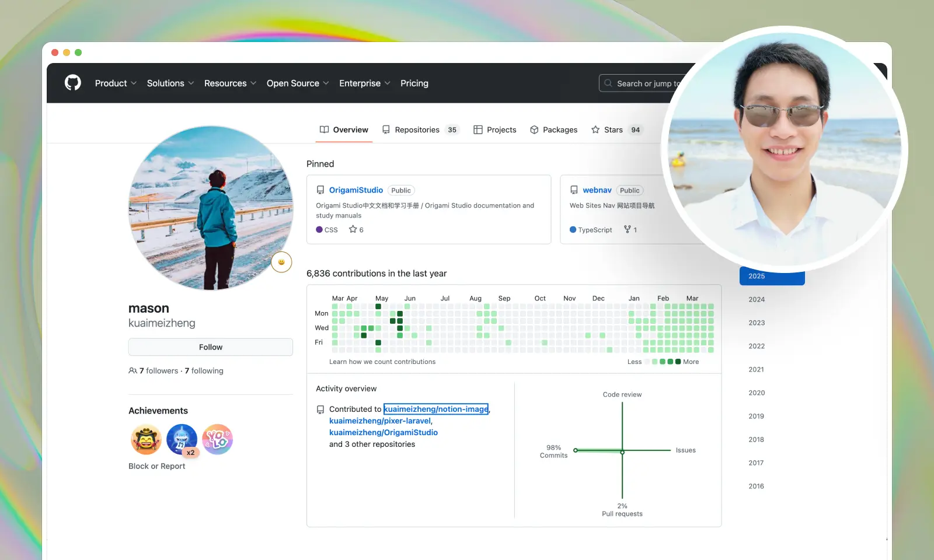Focus the Search or jump to field
The image size is (934, 560).
641,83
